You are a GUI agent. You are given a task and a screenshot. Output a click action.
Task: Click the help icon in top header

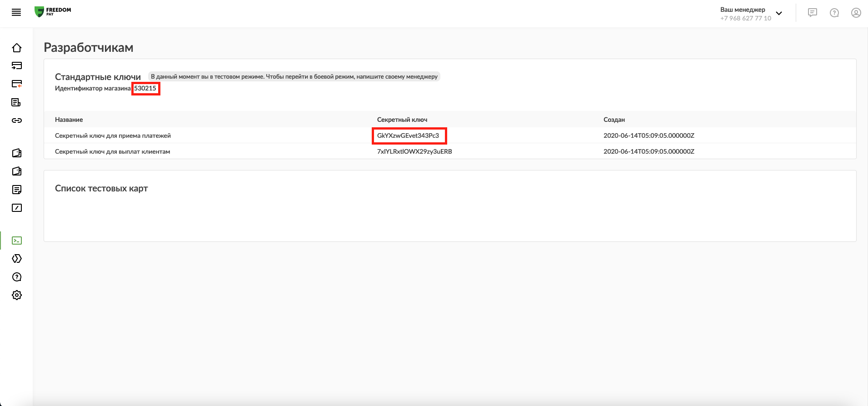click(834, 13)
